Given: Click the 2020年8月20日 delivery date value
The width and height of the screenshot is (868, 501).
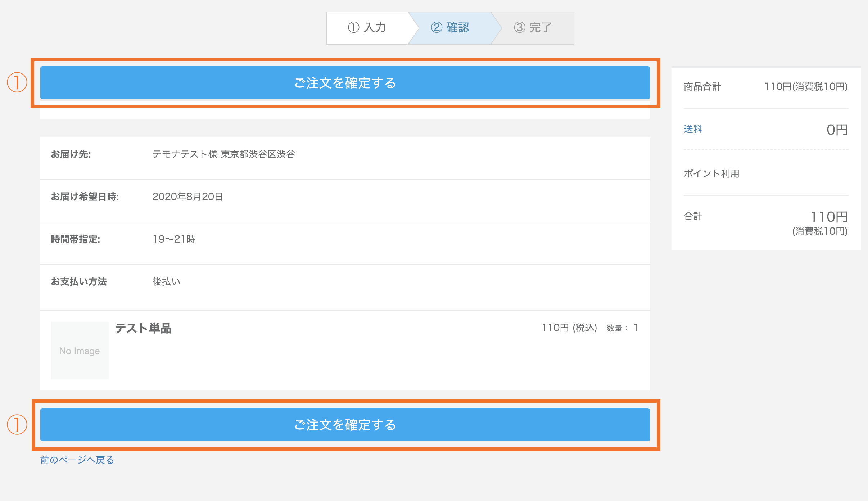Looking at the screenshot, I should click(x=187, y=197).
